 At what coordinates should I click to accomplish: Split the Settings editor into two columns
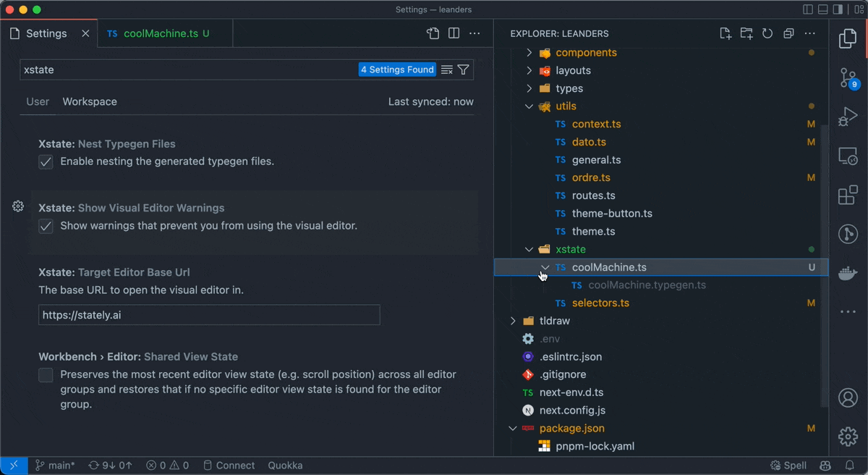[x=454, y=33]
